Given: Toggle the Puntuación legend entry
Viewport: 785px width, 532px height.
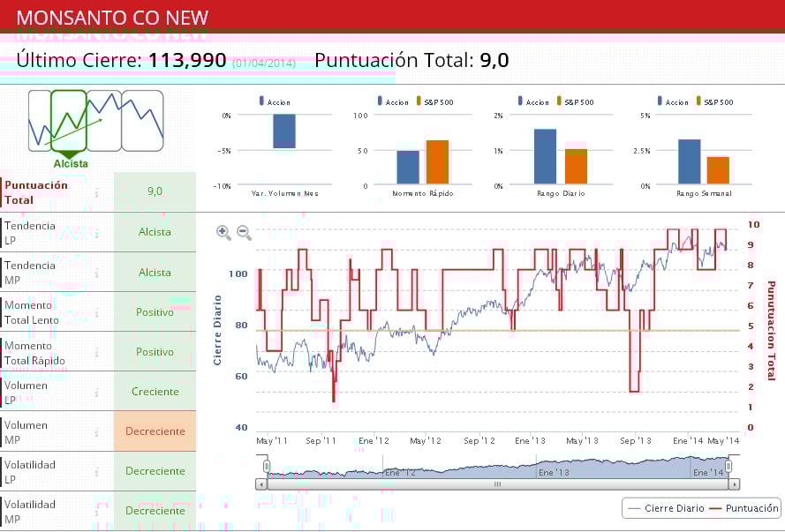Looking at the screenshot, I should point(744,508).
